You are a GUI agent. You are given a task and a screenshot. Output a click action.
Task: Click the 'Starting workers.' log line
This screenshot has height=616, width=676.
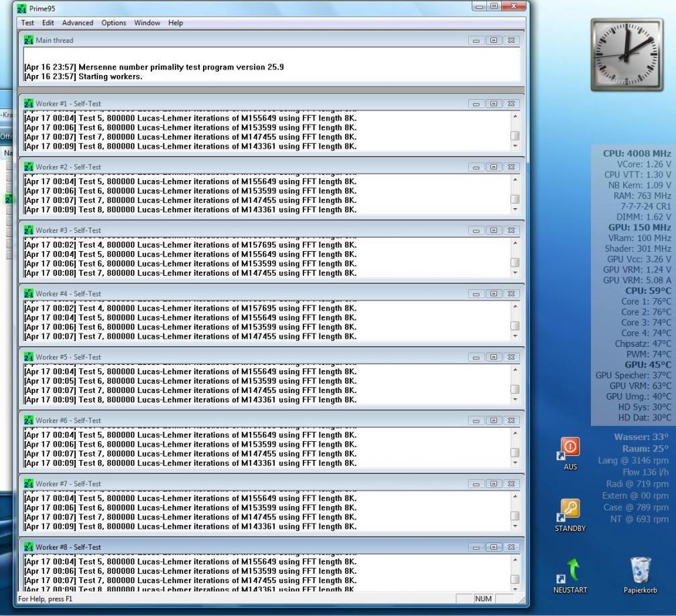[83, 77]
